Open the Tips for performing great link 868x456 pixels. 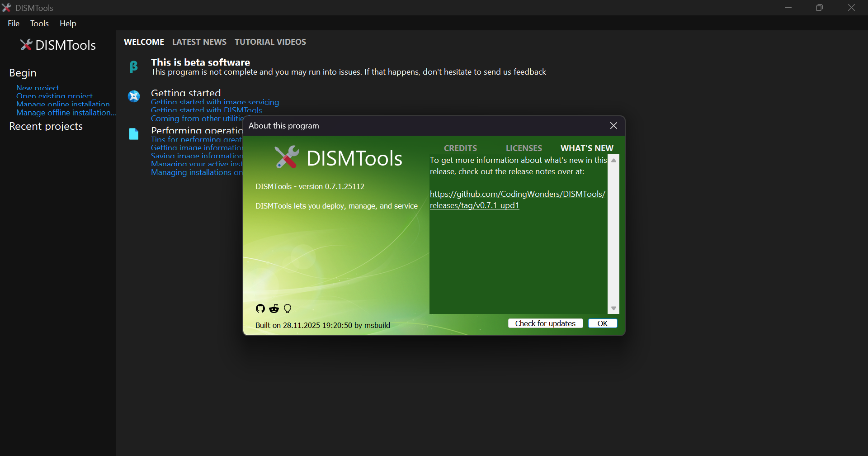[197, 139]
